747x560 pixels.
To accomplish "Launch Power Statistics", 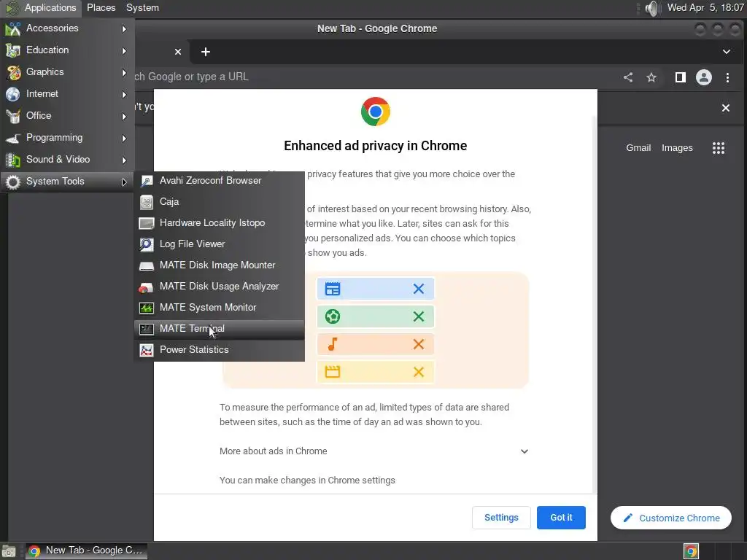I will point(219,349).
